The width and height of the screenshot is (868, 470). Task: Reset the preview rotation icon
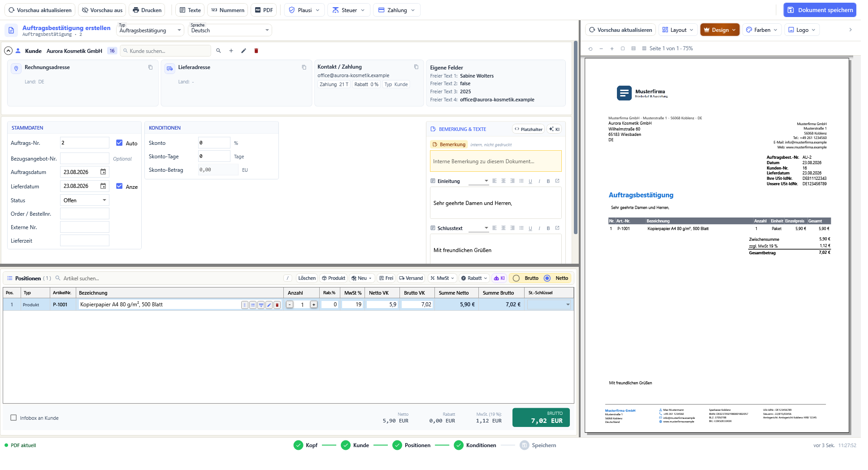[x=590, y=48]
